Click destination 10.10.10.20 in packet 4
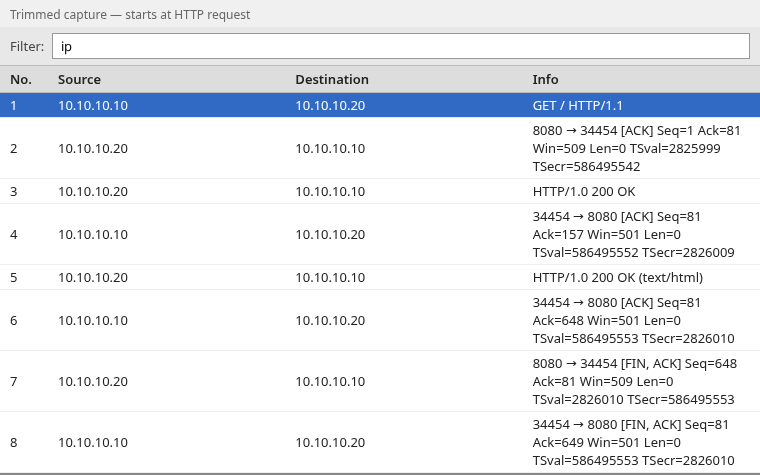The height and width of the screenshot is (475, 760). point(330,235)
